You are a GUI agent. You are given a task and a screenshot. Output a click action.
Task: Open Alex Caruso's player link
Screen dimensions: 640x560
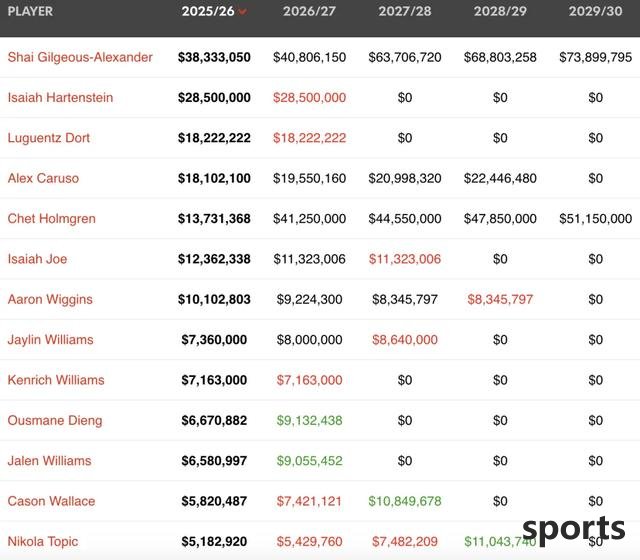click(43, 178)
